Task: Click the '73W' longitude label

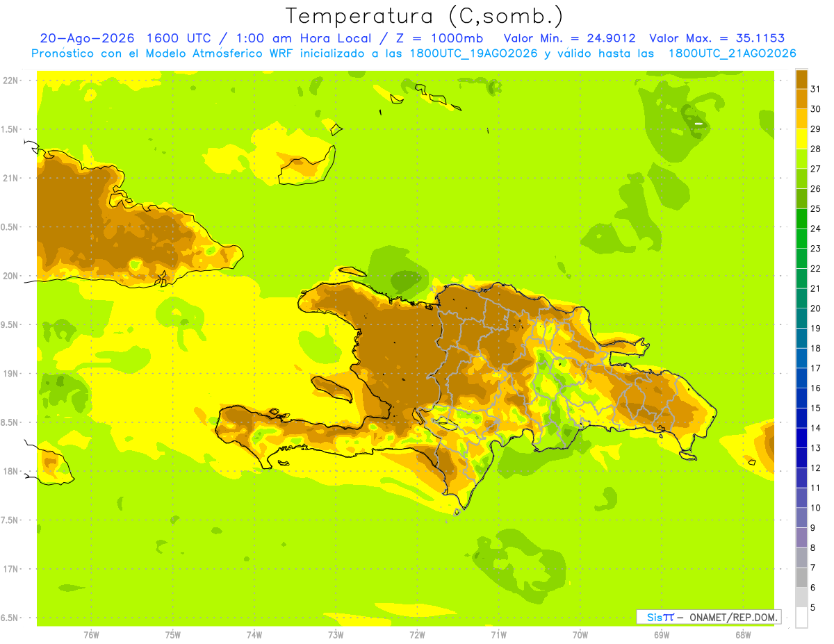Action: (336, 635)
